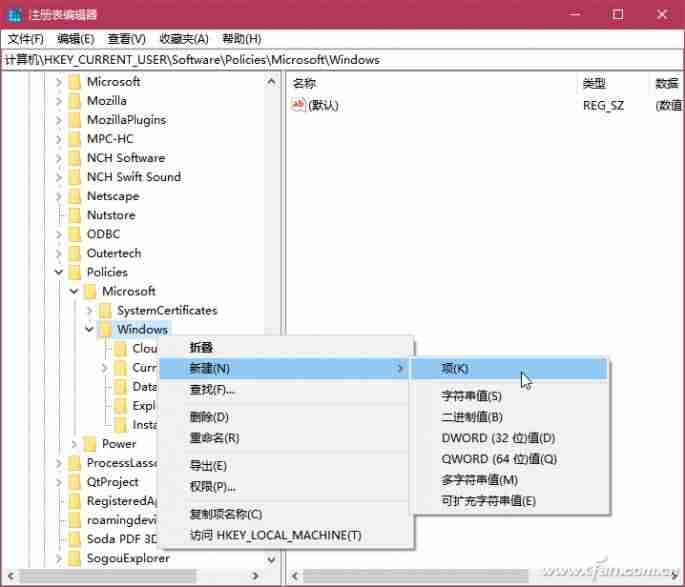Click the folder icon beside QtProject
The image size is (685, 587).
pos(75,482)
